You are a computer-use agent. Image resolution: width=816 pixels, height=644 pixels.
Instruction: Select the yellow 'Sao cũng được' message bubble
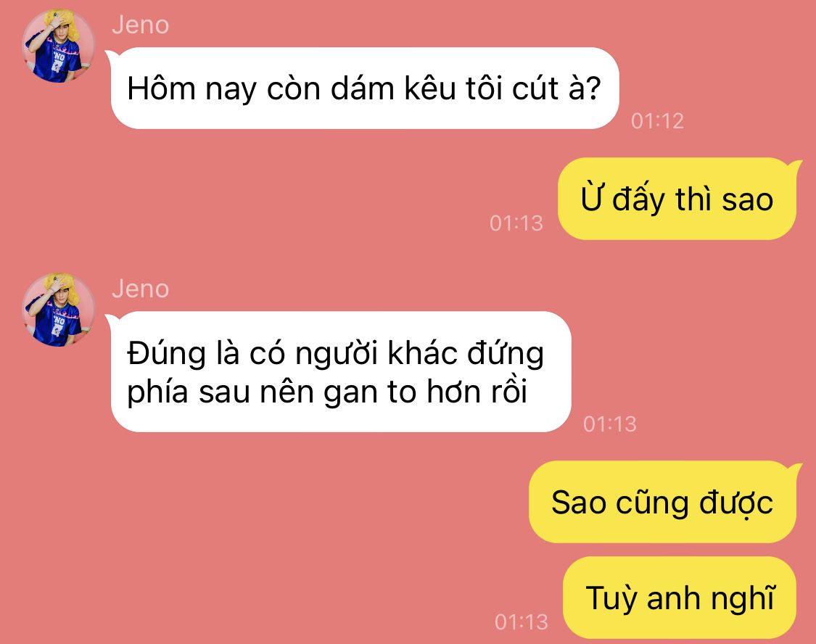(x=662, y=502)
